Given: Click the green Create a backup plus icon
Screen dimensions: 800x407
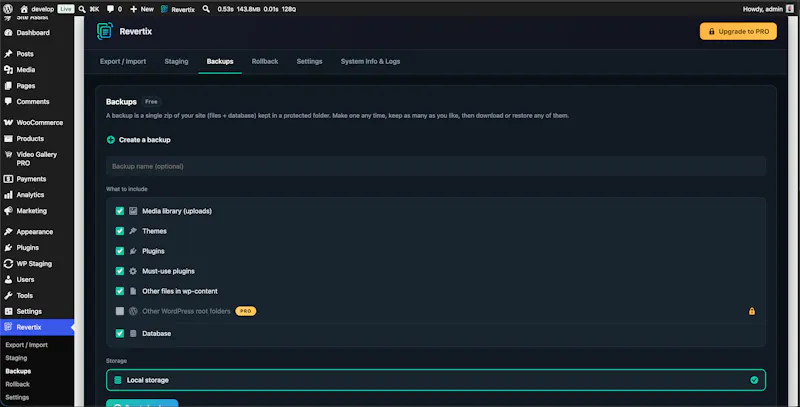Looking at the screenshot, I should click(111, 140).
